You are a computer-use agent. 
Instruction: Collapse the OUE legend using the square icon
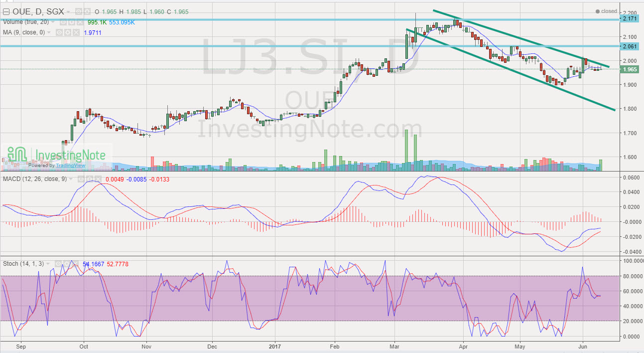(x=6, y=11)
